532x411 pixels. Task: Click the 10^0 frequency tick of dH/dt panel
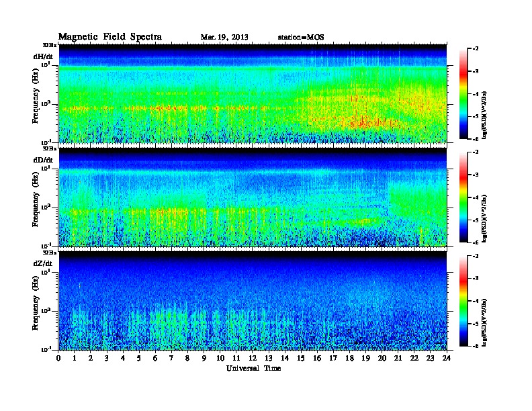click(x=45, y=103)
